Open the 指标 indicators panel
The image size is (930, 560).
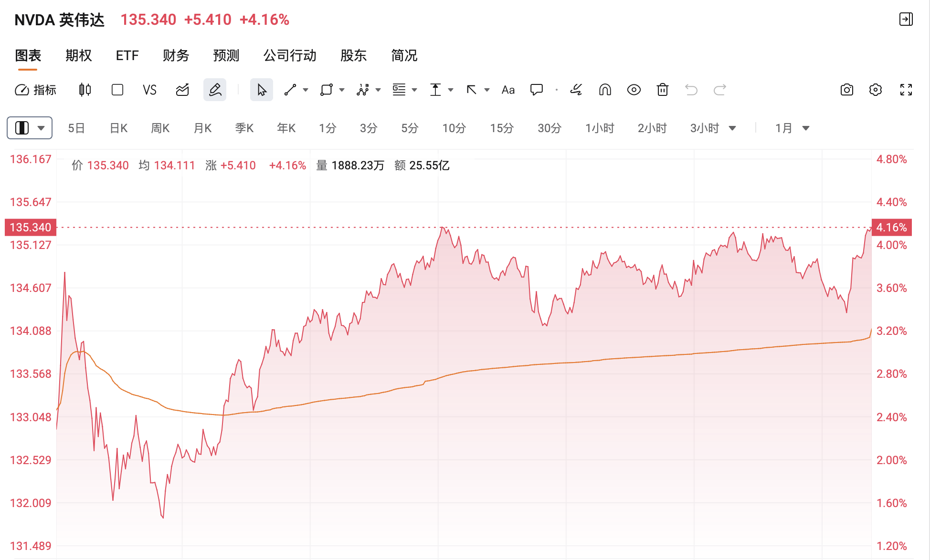tap(36, 90)
